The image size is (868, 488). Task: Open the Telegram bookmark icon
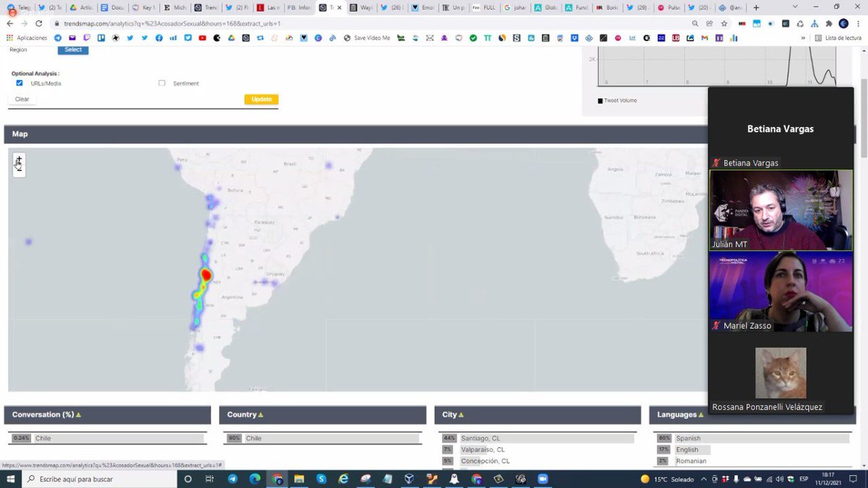(x=58, y=38)
